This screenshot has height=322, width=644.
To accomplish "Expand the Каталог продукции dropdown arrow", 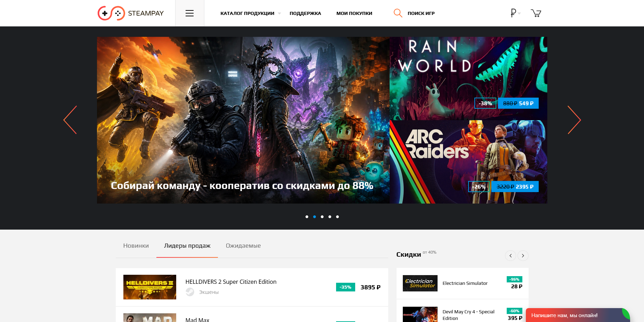I will (279, 14).
